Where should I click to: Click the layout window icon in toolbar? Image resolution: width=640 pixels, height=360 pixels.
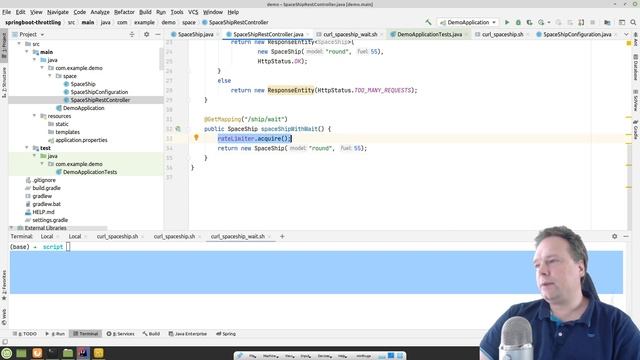pyautogui.click(x=622, y=22)
